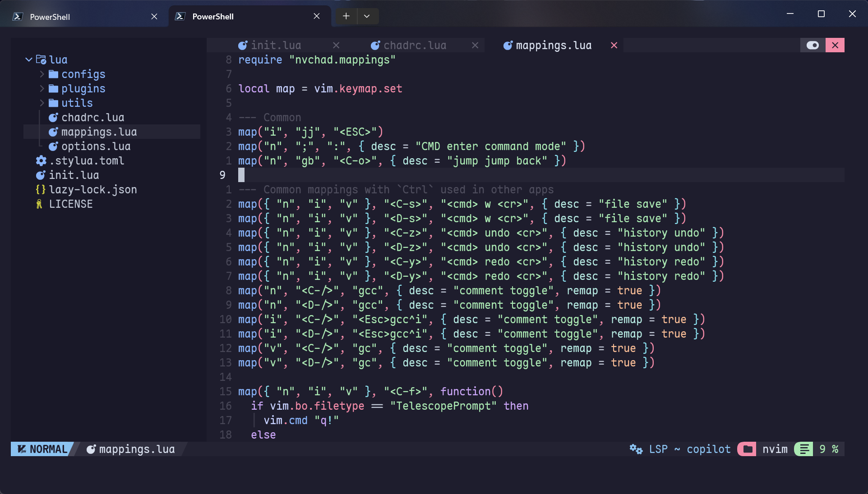Flip the theme toggle switch above the editor
Image resolution: width=868 pixels, height=494 pixels.
813,45
